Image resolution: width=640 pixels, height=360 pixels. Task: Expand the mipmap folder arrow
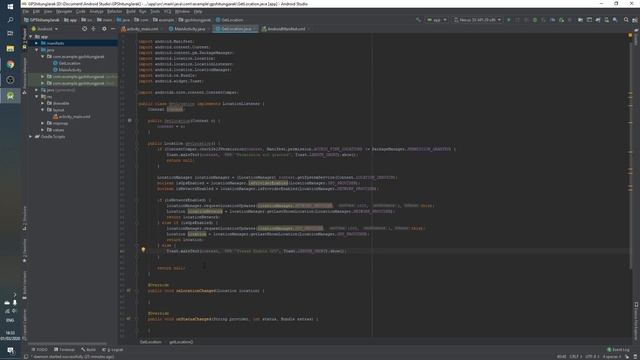tap(42, 123)
